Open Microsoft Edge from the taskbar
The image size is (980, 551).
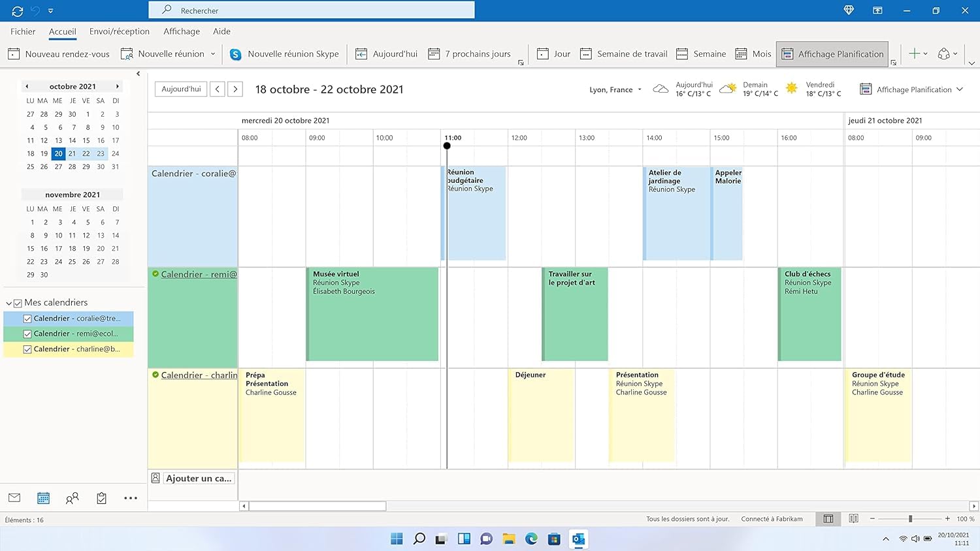coord(531,539)
